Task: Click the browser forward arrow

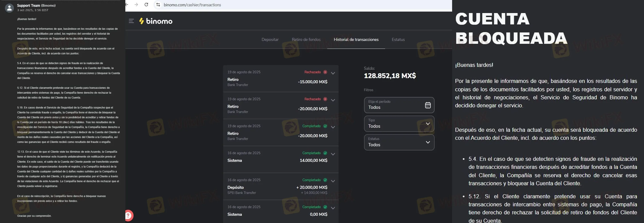Action: 136,4
